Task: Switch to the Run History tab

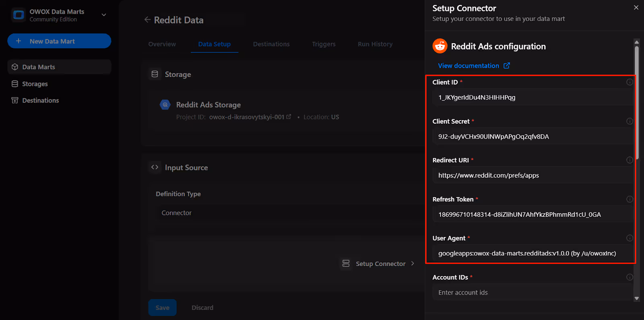Action: point(375,44)
